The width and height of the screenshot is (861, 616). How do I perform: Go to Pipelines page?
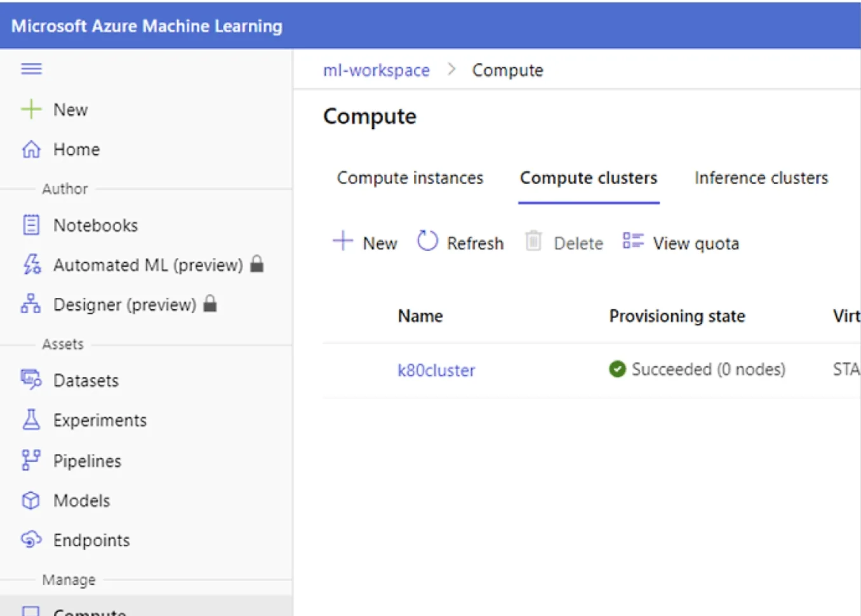coord(87,461)
